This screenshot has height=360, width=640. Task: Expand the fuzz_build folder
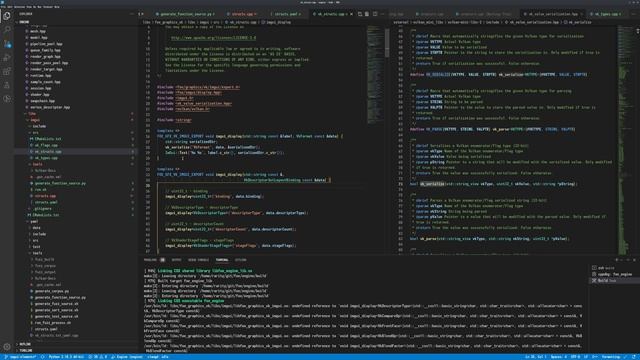[x=44, y=259]
